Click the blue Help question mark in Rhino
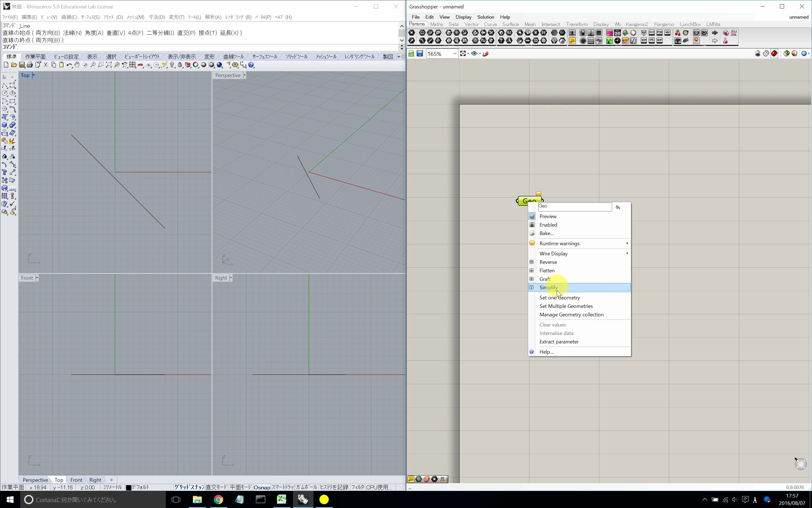This screenshot has height=508, width=812. 251,65
